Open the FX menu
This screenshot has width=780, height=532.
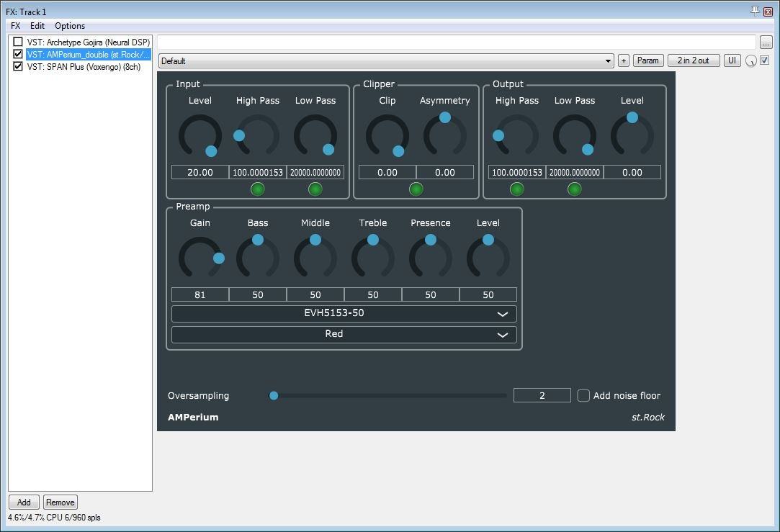click(x=15, y=26)
